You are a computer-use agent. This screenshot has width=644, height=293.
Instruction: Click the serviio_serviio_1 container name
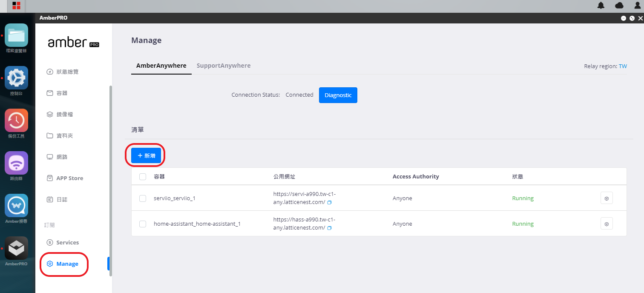click(x=175, y=198)
